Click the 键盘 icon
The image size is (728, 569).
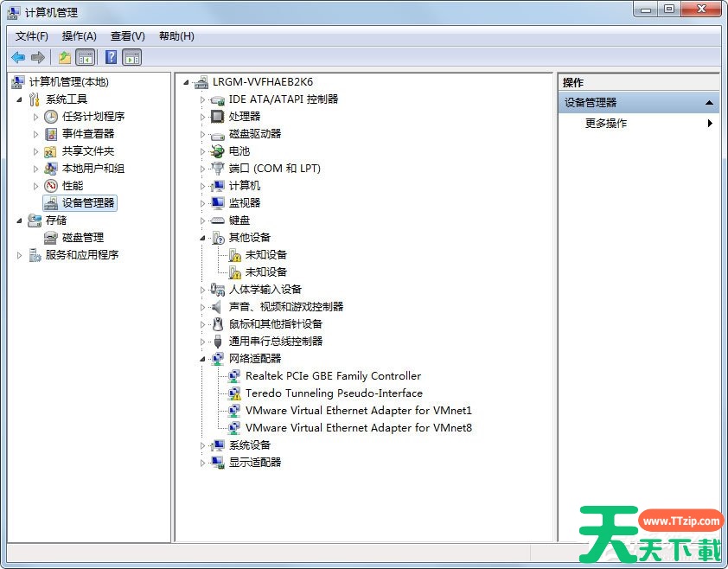click(x=217, y=221)
